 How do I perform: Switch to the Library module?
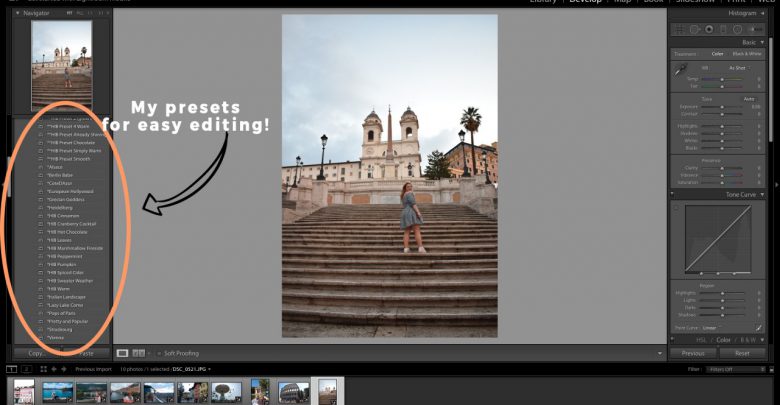tap(543, 1)
